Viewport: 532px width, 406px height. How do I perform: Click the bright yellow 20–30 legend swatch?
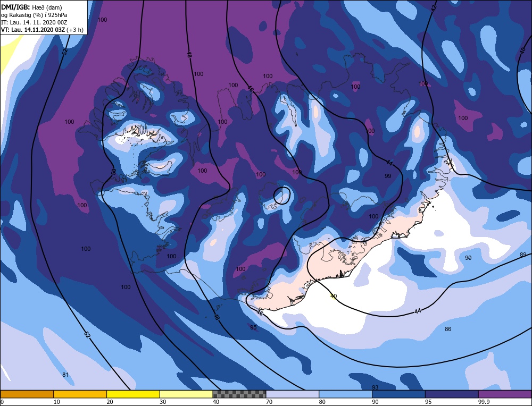coord(133,394)
